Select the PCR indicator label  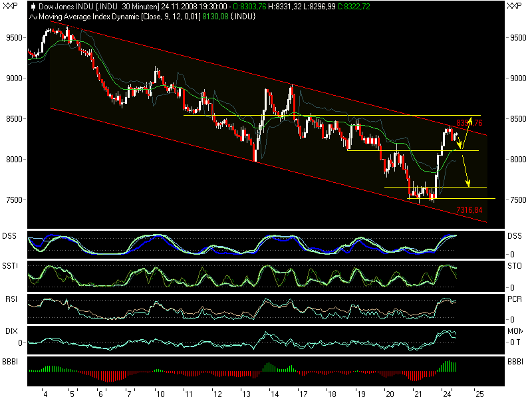(x=515, y=299)
